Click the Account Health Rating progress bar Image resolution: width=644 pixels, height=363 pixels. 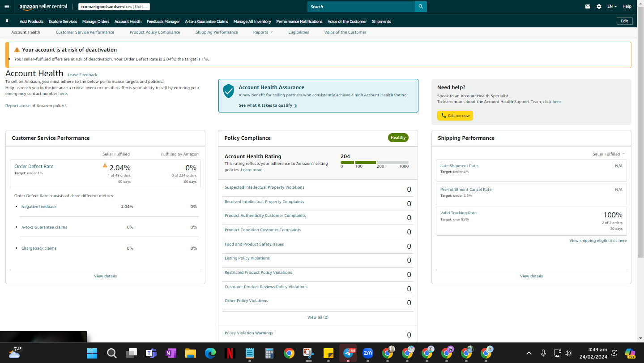pyautogui.click(x=375, y=162)
